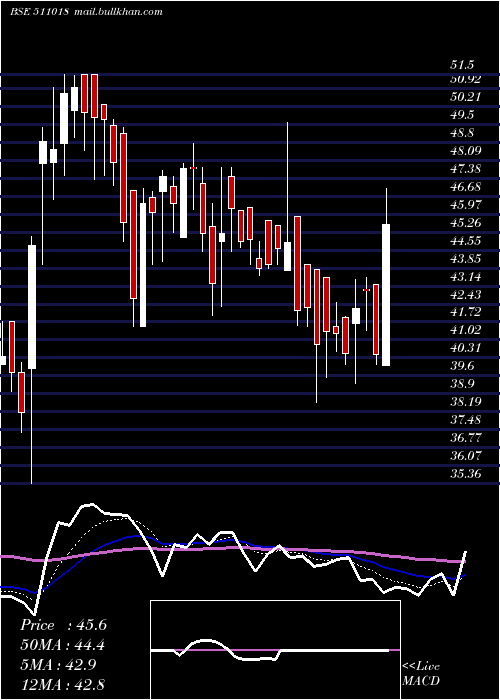Viewport: 500px width, 700px height.
Task: Choose the 44.55 price label
Action: coord(466,241)
